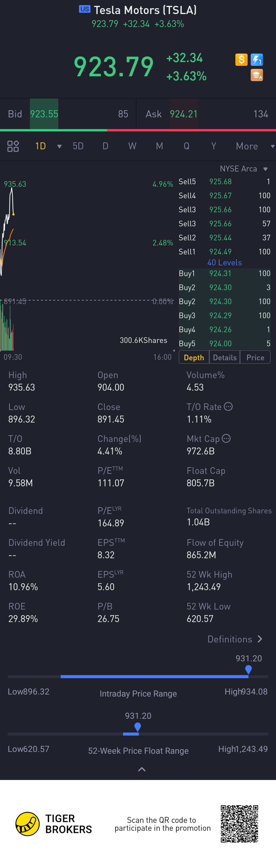This screenshot has height=868, width=276.
Task: Tap the High value 935.63
Action: (21, 387)
